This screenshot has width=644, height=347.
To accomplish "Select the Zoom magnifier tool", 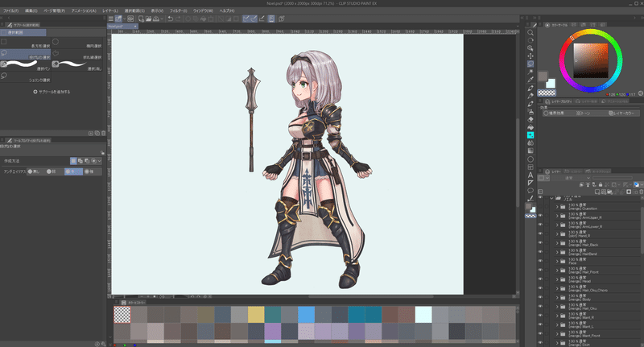I will point(530,32).
